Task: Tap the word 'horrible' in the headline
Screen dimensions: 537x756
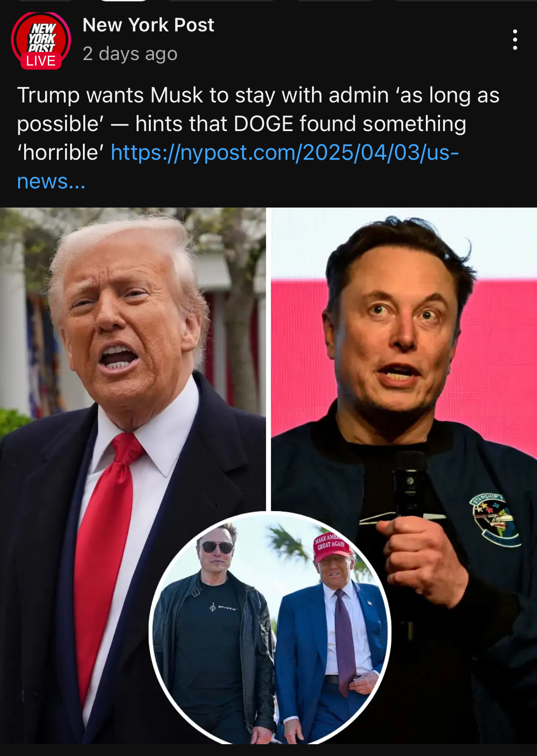Action: 61,152
